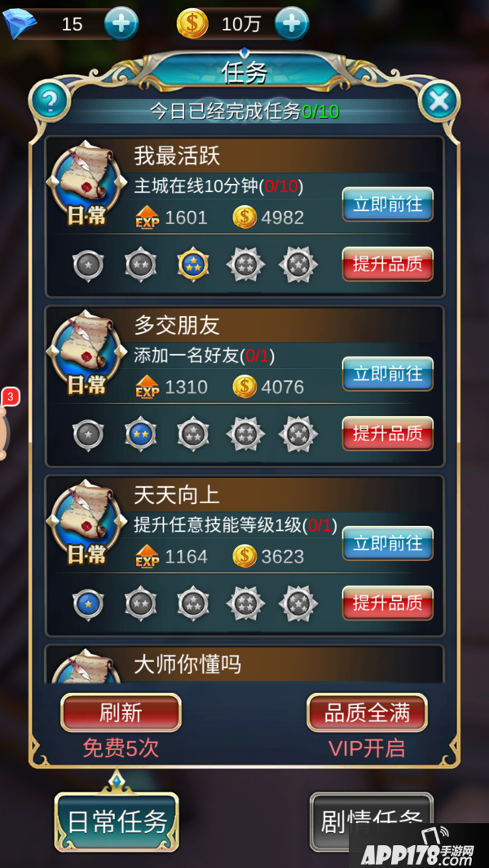
Task: Click the 品质全满 button
Action: (x=368, y=712)
